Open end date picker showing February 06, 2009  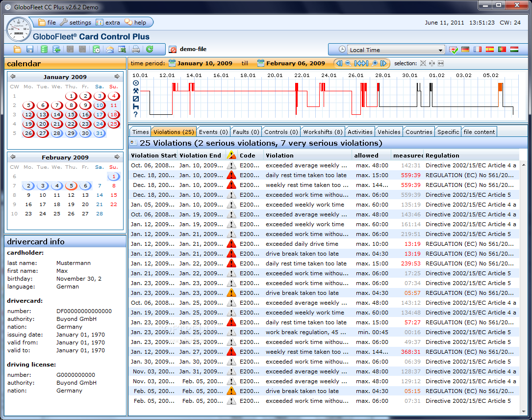[x=261, y=63]
